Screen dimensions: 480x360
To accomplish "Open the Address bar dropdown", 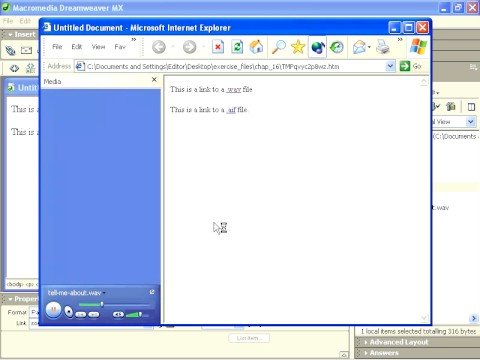I will pyautogui.click(x=390, y=66).
